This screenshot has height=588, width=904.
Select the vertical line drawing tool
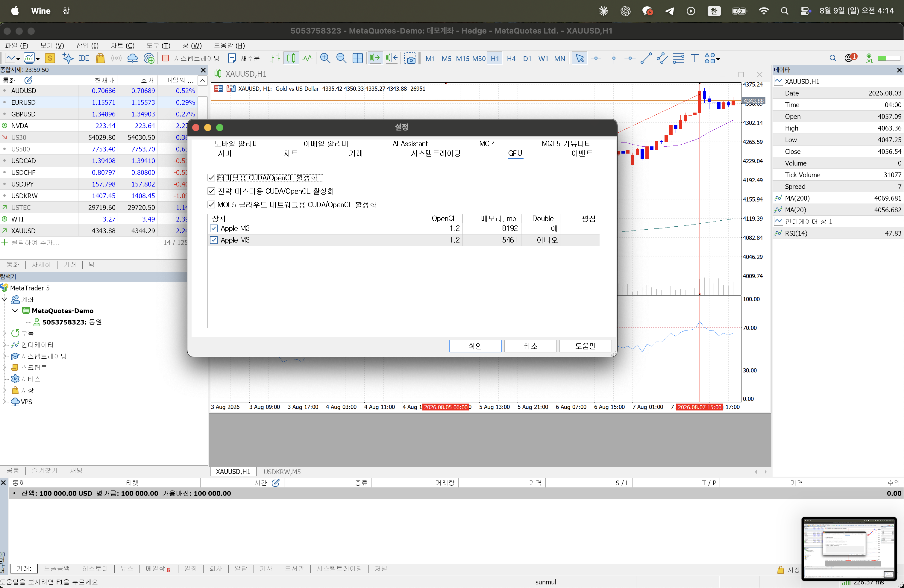(x=614, y=58)
